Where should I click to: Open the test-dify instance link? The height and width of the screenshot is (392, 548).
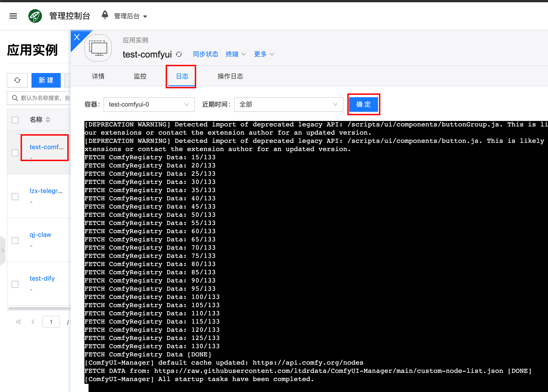(x=42, y=278)
